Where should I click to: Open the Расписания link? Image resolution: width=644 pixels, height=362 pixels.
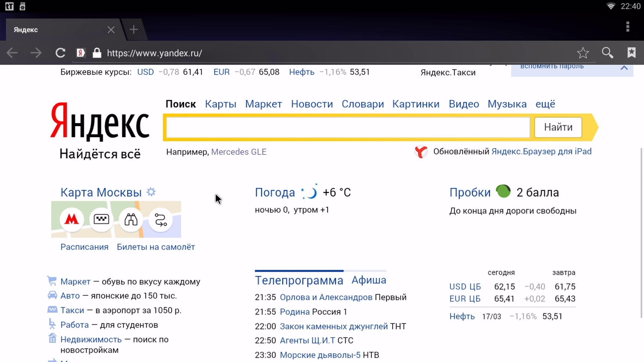click(x=85, y=247)
